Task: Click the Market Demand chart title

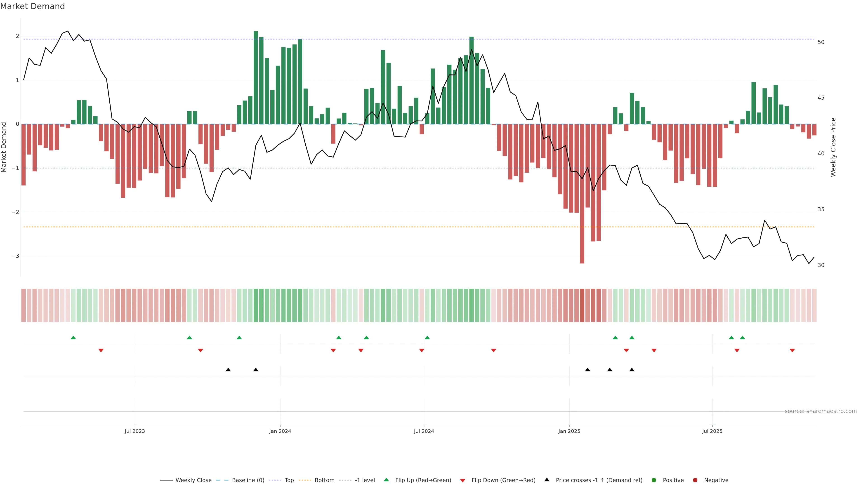Action: tap(32, 6)
